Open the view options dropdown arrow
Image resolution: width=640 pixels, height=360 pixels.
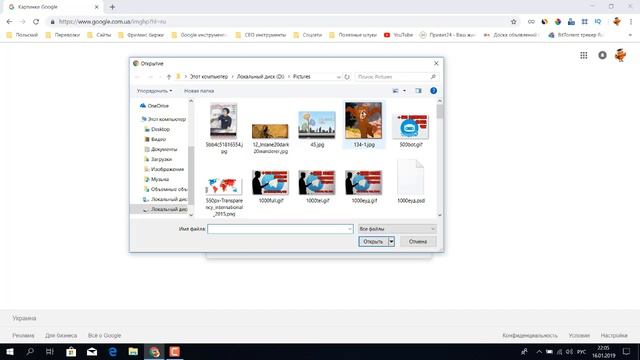404,91
